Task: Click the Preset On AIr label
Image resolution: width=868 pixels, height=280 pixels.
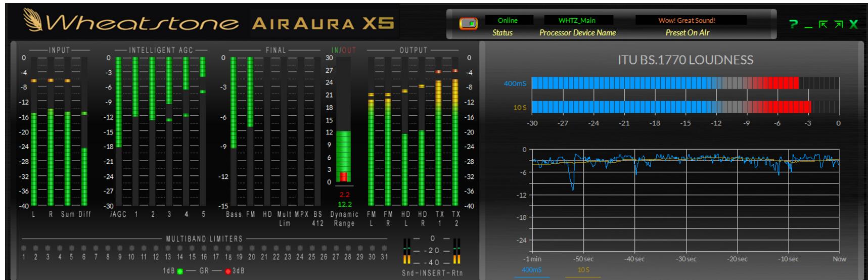Action: pyautogui.click(x=687, y=33)
